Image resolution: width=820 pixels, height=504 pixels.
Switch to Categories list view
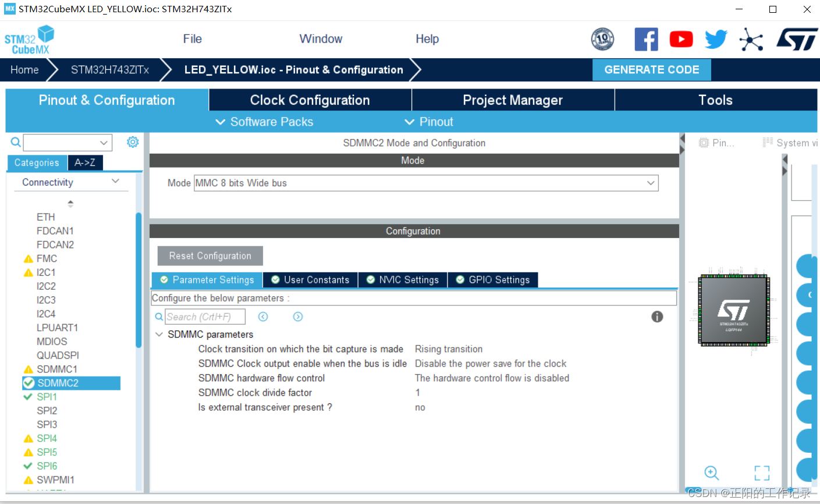(x=37, y=163)
